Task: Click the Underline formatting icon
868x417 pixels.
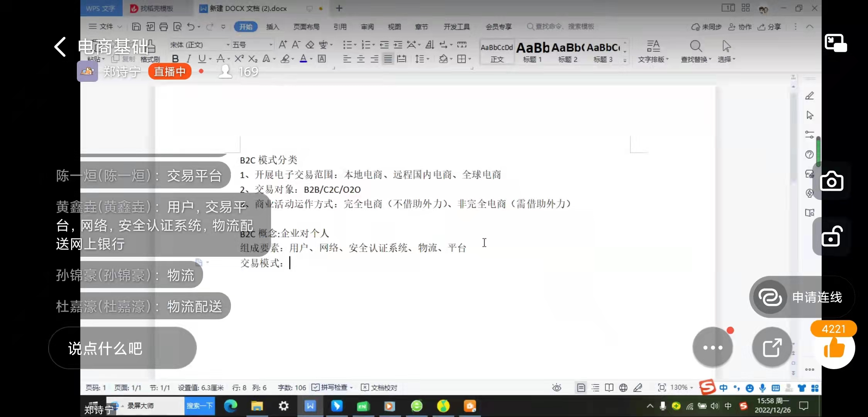Action: 202,59
